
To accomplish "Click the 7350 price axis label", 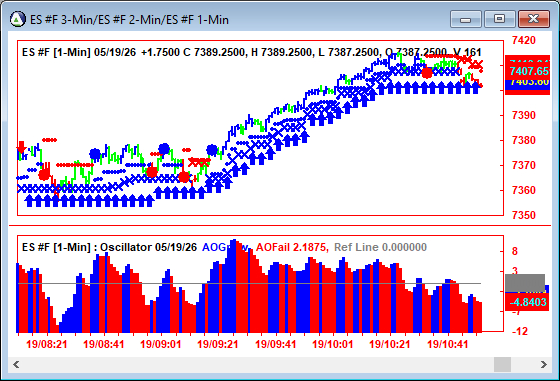I will coord(524,215).
